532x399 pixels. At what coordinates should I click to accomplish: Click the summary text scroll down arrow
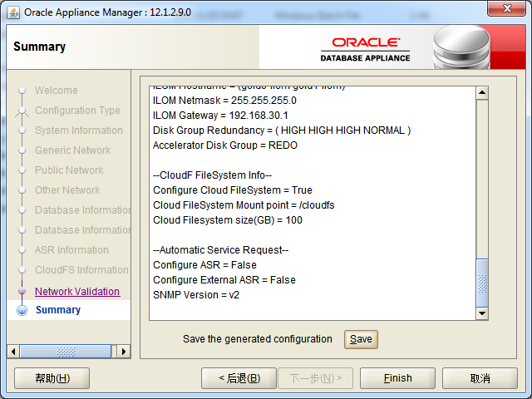pos(482,313)
